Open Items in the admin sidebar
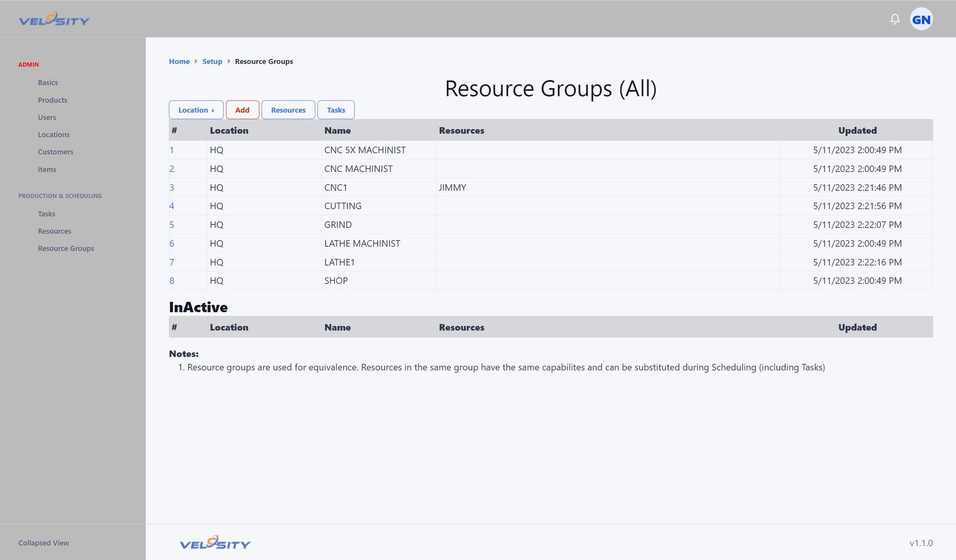The height and width of the screenshot is (560, 956). (x=47, y=169)
